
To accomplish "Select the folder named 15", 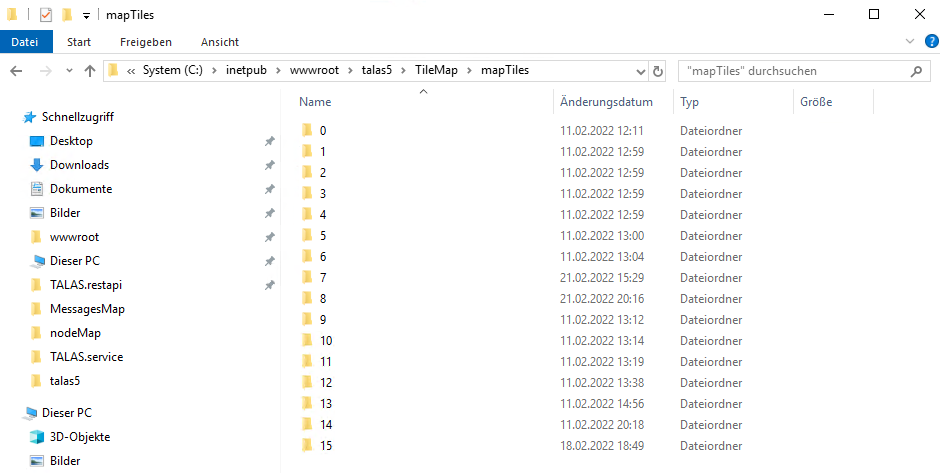I will [325, 445].
